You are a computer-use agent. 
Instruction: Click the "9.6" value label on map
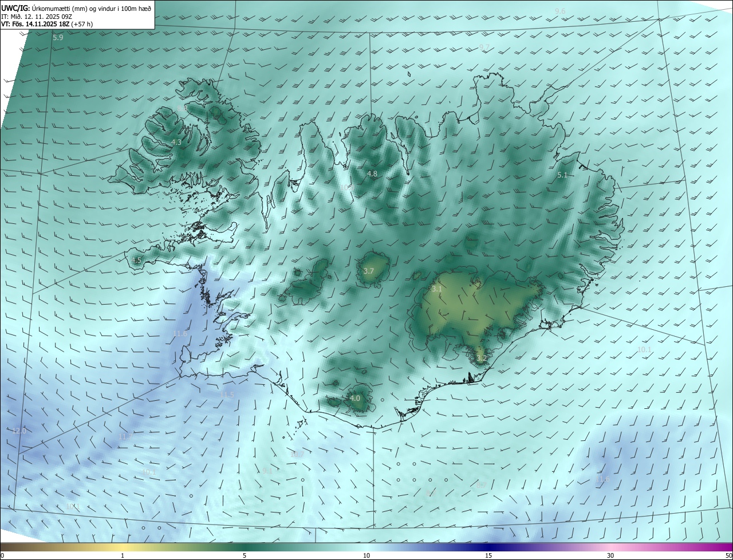pyautogui.click(x=560, y=11)
